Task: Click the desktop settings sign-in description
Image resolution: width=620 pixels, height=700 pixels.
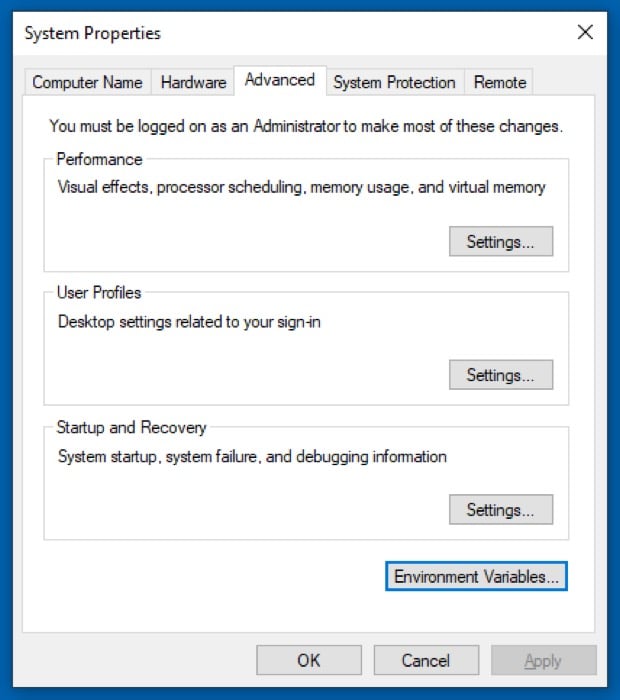Action: pyautogui.click(x=189, y=322)
